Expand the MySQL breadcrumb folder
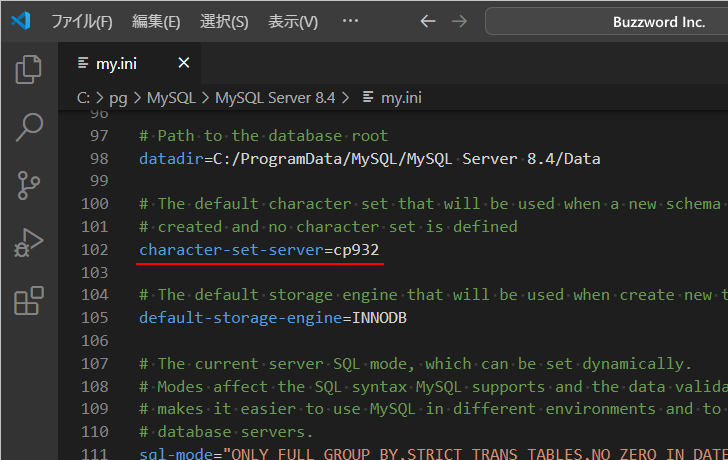 click(171, 97)
